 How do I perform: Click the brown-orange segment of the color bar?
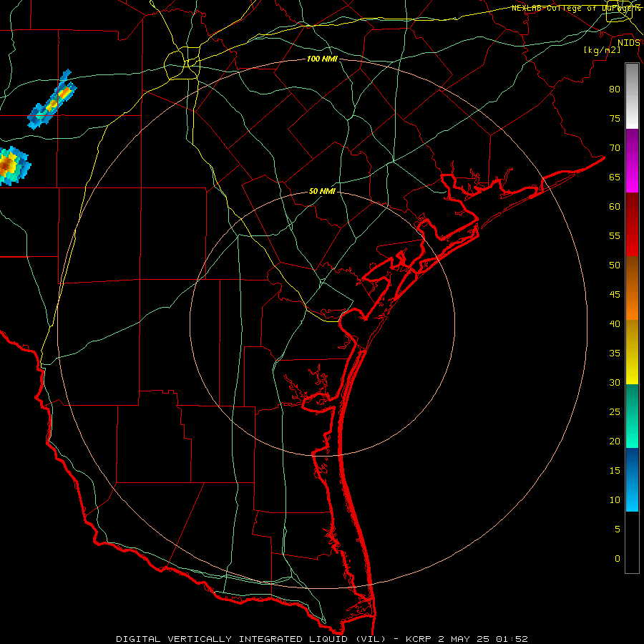tap(632, 288)
